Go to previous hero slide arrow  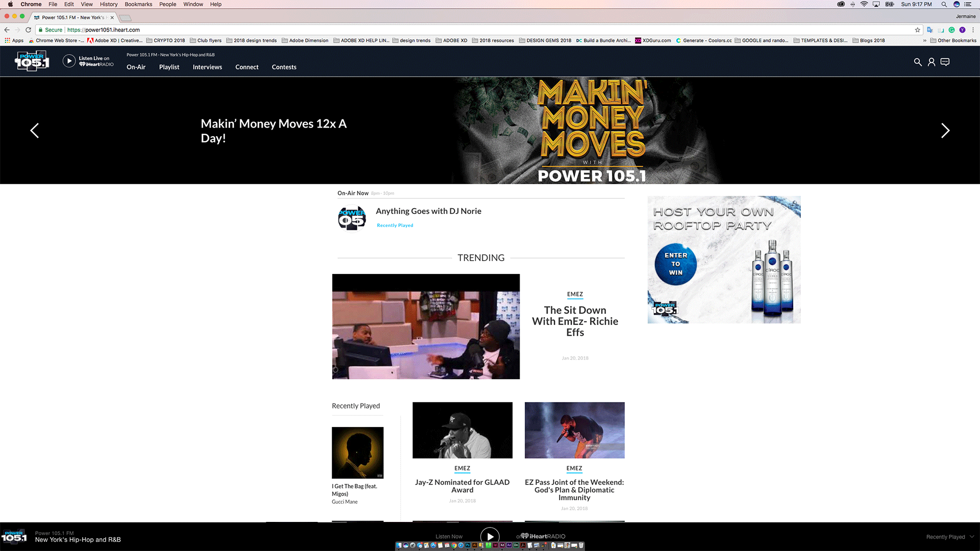(x=34, y=131)
